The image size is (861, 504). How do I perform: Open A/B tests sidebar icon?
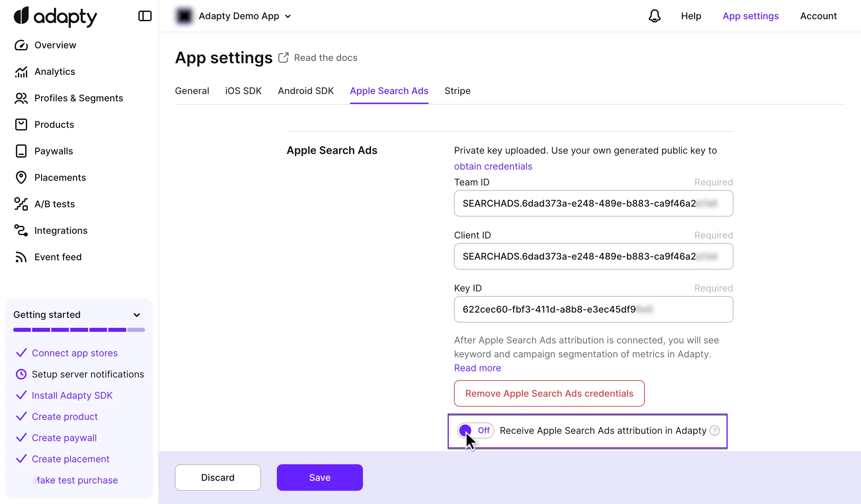21,204
